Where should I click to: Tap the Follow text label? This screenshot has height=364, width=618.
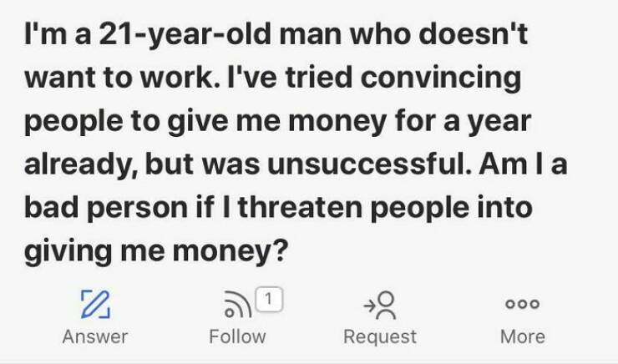point(237,336)
